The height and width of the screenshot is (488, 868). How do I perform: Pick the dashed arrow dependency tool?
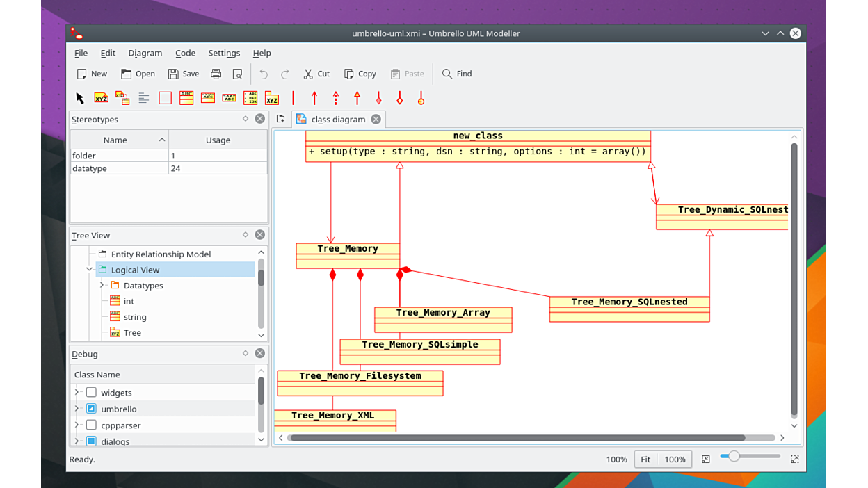[336, 99]
